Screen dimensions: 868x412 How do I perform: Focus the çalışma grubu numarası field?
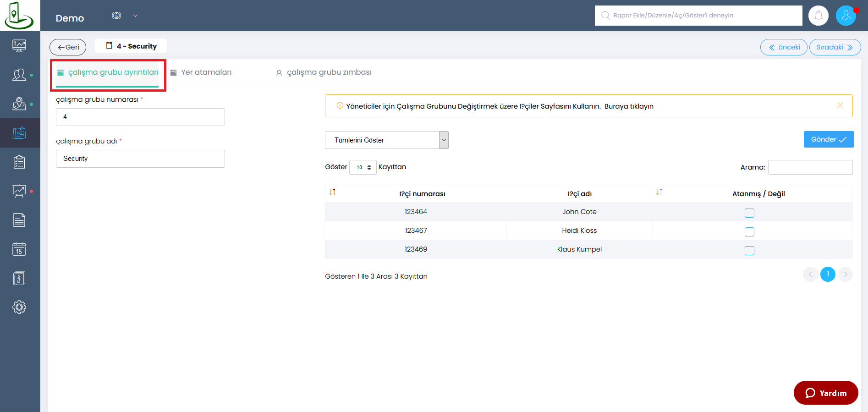point(140,117)
